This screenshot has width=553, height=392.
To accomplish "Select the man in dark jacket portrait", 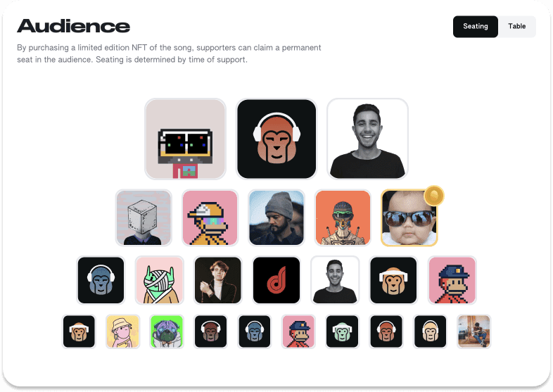I will pyautogui.click(x=218, y=280).
